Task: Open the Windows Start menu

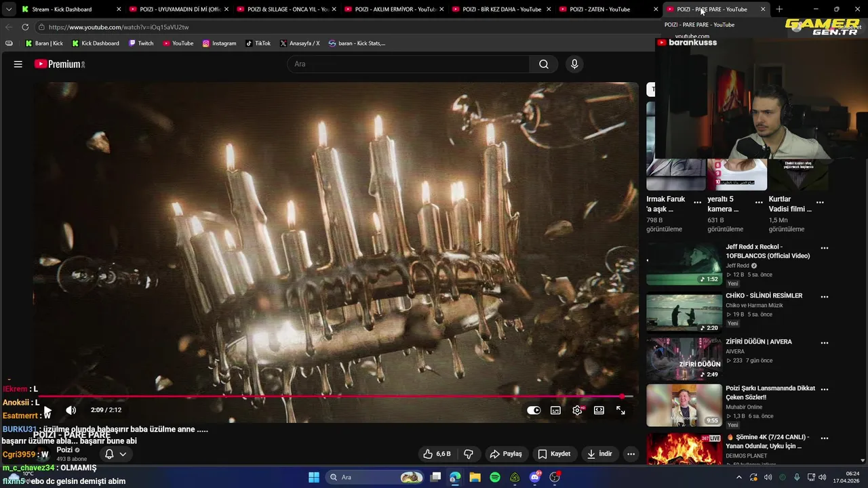Action: point(314,477)
